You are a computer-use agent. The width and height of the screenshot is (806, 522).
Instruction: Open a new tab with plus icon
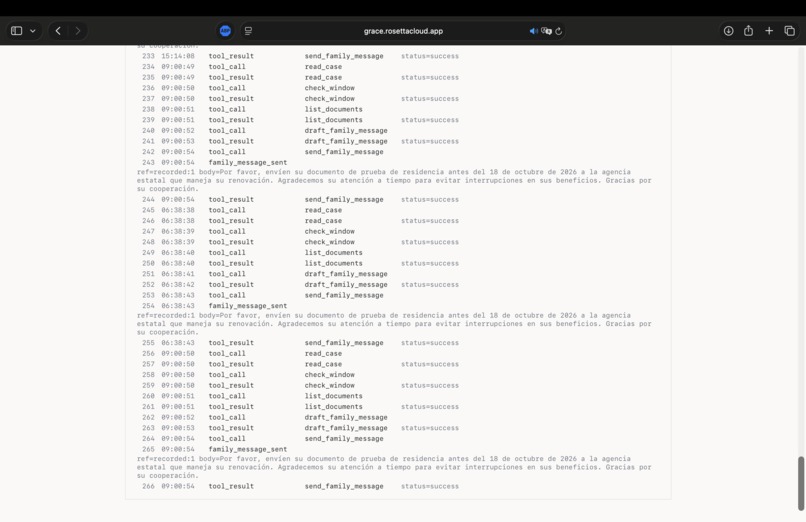769,31
